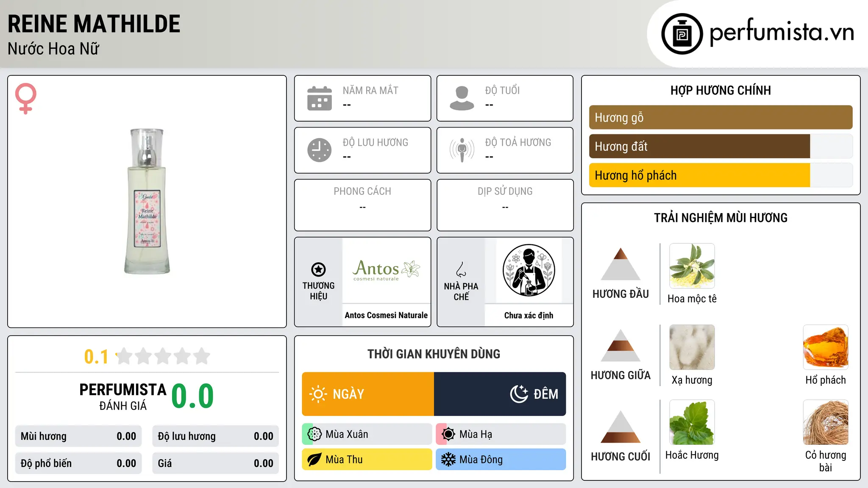Image resolution: width=868 pixels, height=488 pixels.
Task: Click the snowflake icon for Mùa Đông
Action: (448, 460)
